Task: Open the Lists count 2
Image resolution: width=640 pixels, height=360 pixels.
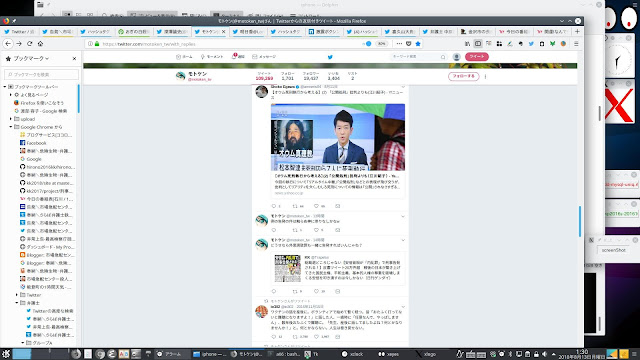Action: 353,76
